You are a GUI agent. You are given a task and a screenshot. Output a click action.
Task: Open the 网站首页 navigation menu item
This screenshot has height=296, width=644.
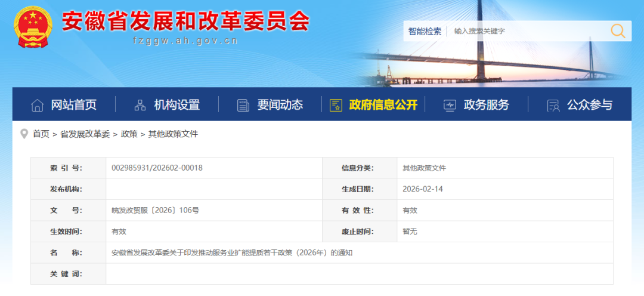(73, 105)
